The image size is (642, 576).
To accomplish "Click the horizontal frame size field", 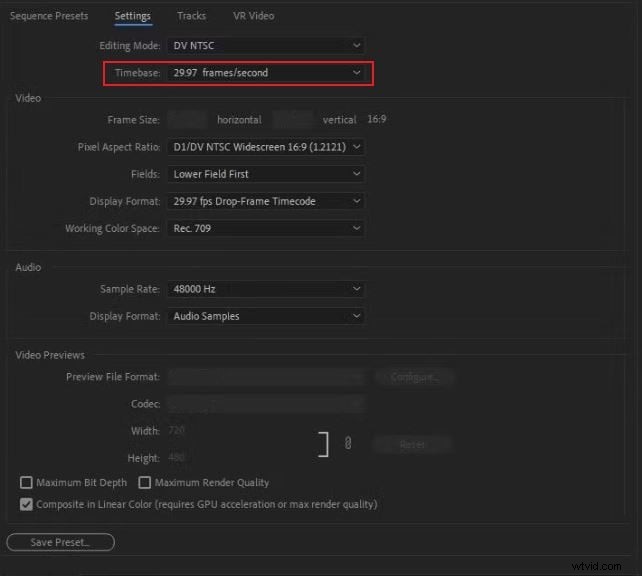I will (x=189, y=120).
